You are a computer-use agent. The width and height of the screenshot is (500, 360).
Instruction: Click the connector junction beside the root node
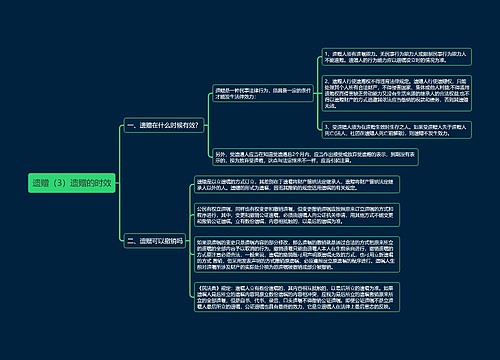117,183
